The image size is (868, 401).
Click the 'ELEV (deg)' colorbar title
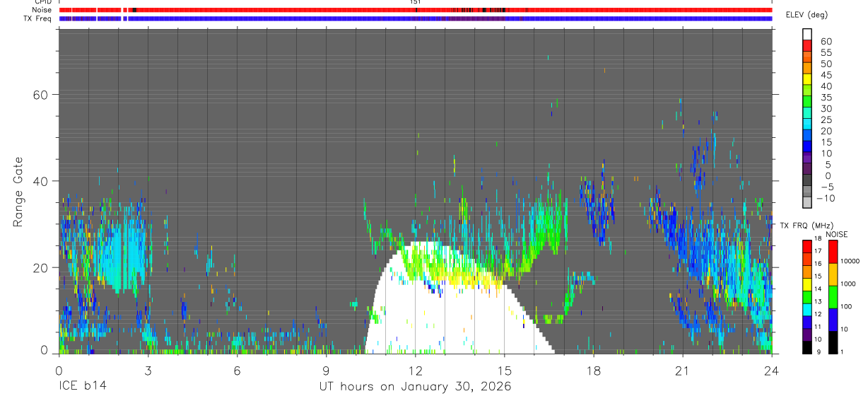[x=808, y=15]
